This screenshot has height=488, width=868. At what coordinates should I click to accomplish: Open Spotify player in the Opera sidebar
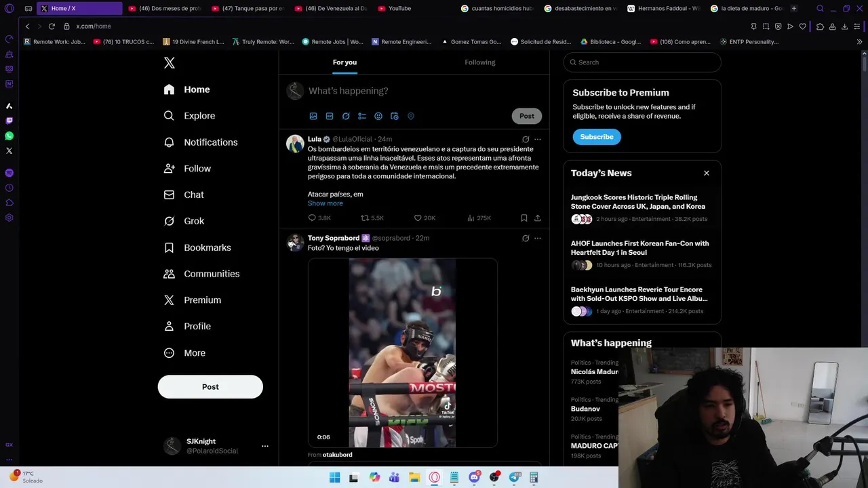[9, 173]
